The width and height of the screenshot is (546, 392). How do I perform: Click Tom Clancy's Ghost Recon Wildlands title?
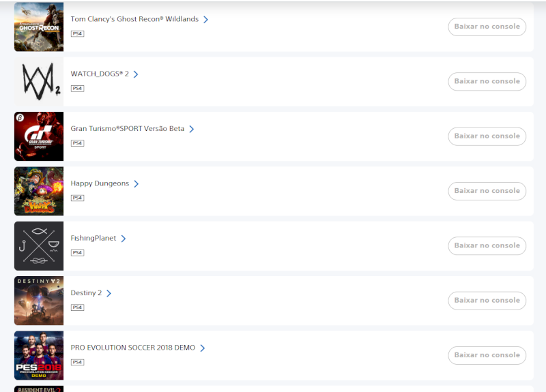[134, 19]
